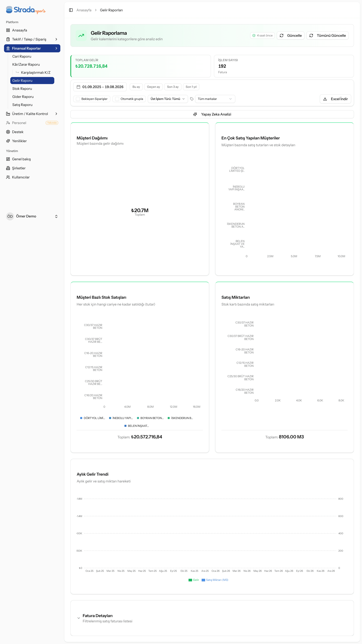Open the Üst İşlem Türü dropdown
This screenshot has height=644, width=362.
click(x=168, y=99)
